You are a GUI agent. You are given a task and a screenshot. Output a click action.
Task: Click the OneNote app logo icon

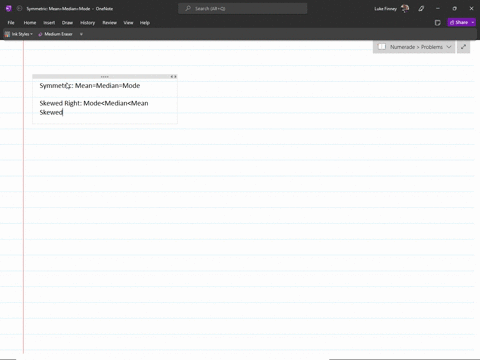[x=9, y=9]
